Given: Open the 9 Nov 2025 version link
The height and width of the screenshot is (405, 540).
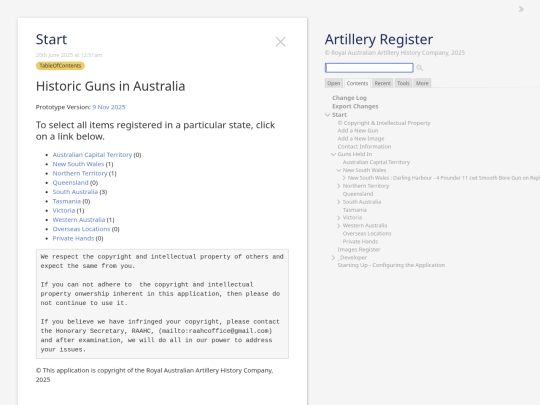Looking at the screenshot, I should [108, 107].
